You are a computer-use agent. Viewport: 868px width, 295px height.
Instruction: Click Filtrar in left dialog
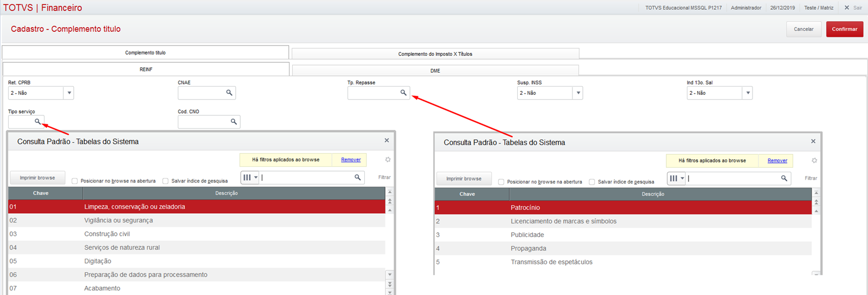click(384, 177)
